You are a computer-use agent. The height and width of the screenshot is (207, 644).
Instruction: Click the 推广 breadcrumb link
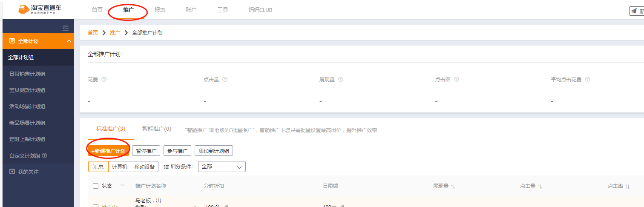(x=115, y=33)
